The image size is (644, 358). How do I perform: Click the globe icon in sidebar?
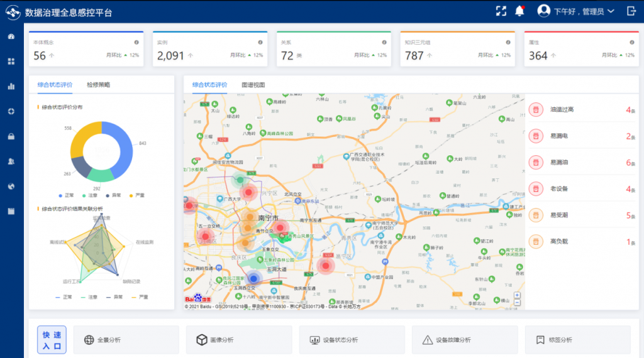pos(11,186)
